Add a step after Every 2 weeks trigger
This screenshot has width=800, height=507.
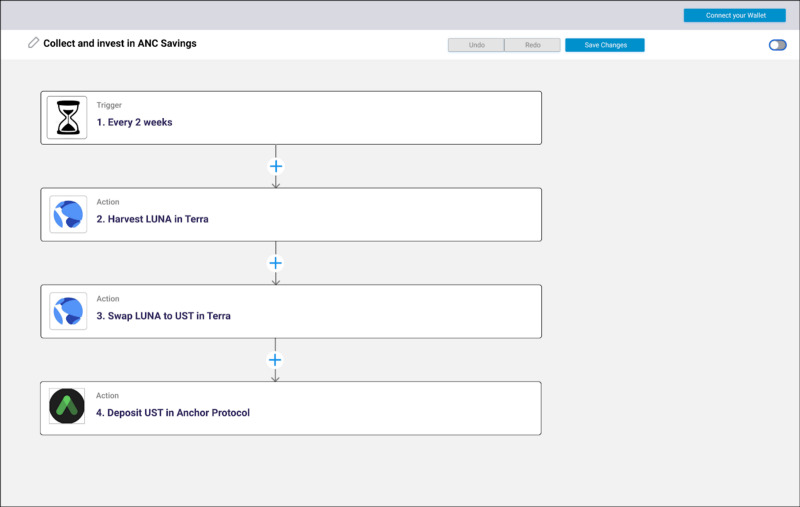pyautogui.click(x=276, y=166)
